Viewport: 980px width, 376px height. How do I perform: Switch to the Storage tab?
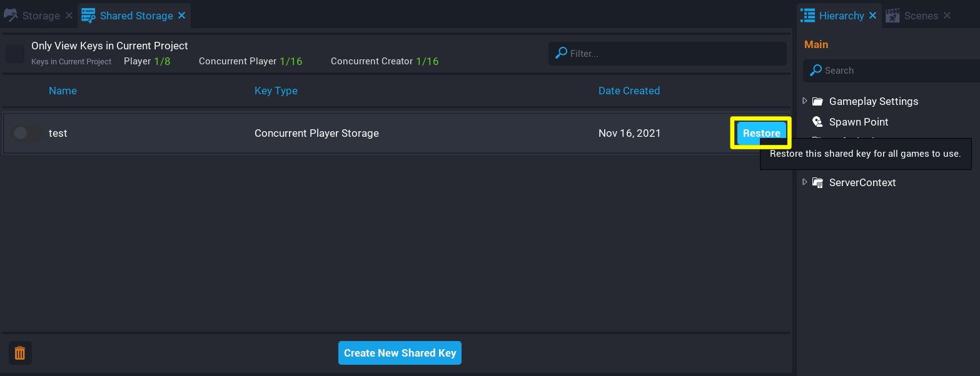(x=40, y=15)
